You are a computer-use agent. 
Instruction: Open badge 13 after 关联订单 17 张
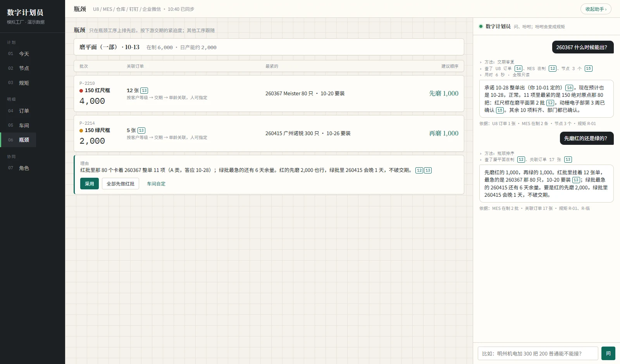(x=568, y=160)
